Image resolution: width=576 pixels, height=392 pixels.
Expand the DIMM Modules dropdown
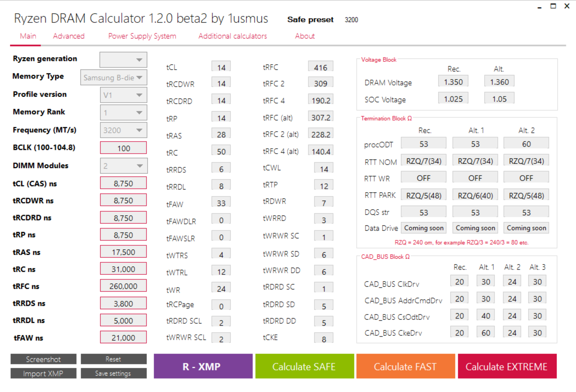click(x=123, y=166)
